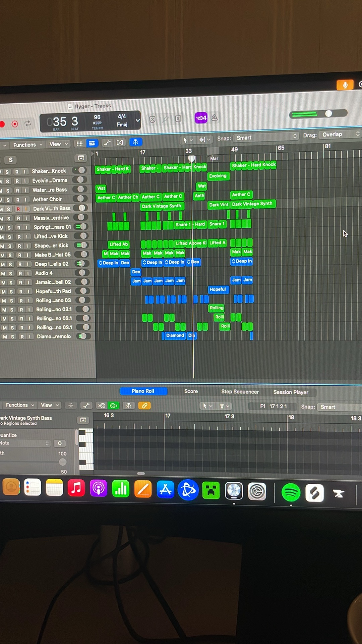Viewport: 362px width, 644px height.
Task: Click the global solo S button above tracks
Action: click(10, 160)
